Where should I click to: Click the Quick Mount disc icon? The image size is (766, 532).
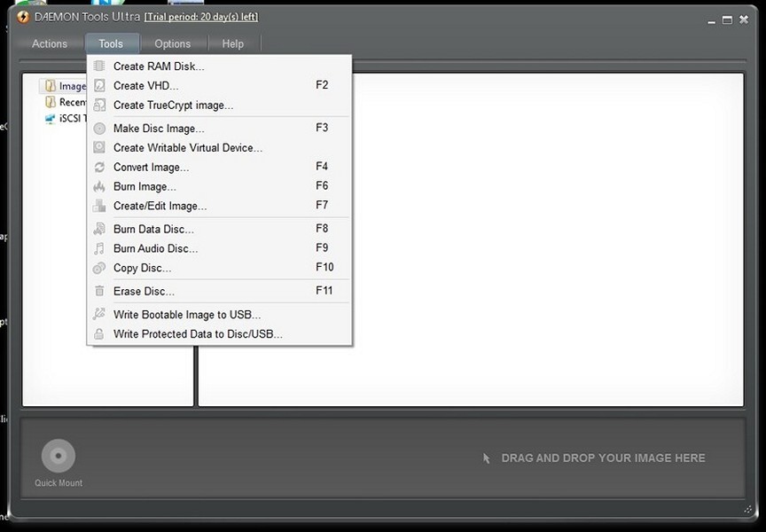click(x=59, y=456)
